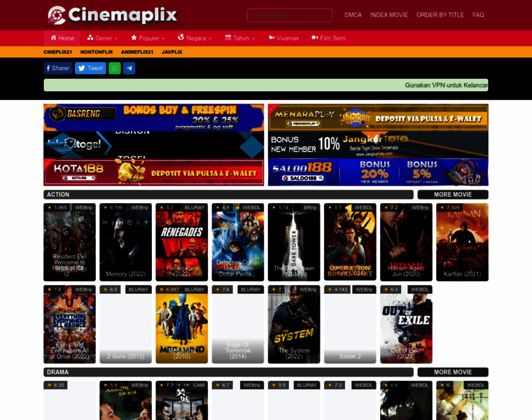The image size is (532, 420).
Task: Open Detective Conan Million-Dollar Pentagram poster
Action: [238, 242]
